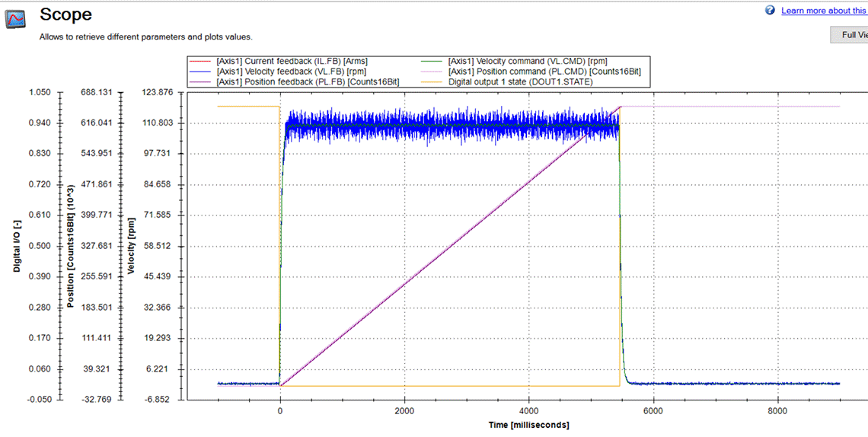The height and width of the screenshot is (437, 868).
Task: Click the Position [Counts16Bit] axis label
Action: [70, 246]
